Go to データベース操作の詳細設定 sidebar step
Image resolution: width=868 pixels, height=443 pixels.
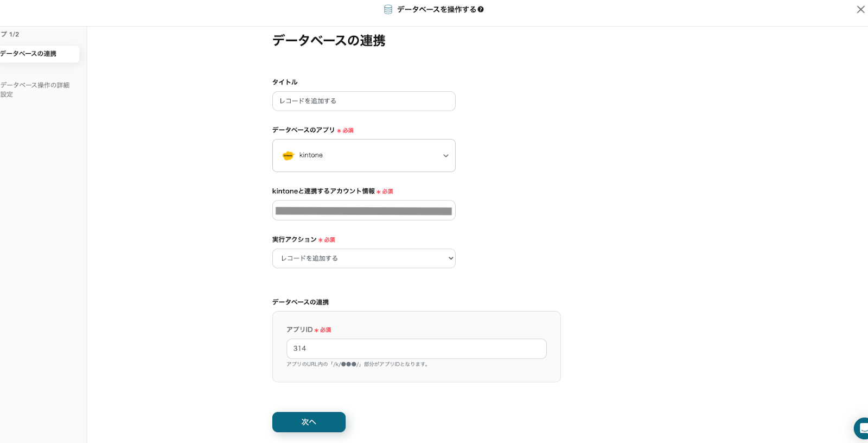coord(35,90)
